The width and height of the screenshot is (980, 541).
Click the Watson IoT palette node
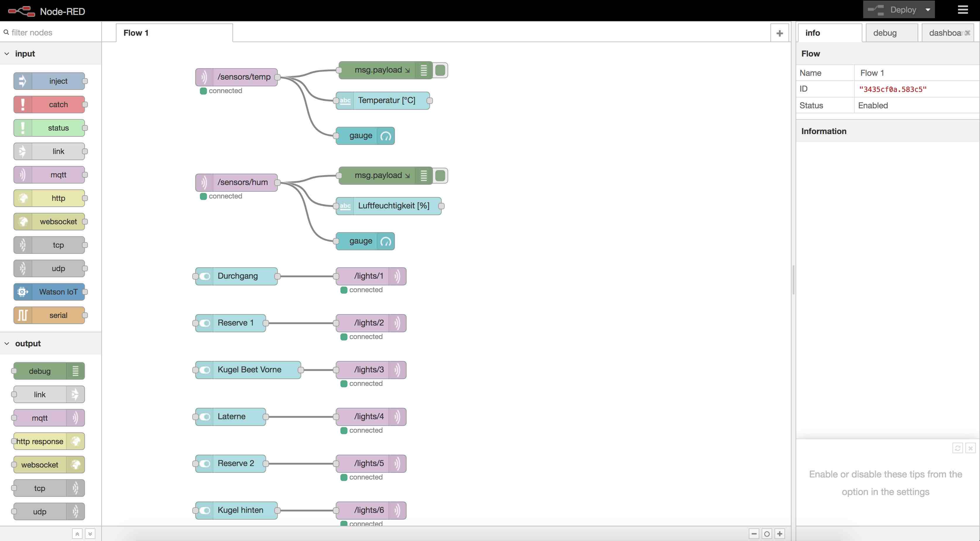click(49, 292)
